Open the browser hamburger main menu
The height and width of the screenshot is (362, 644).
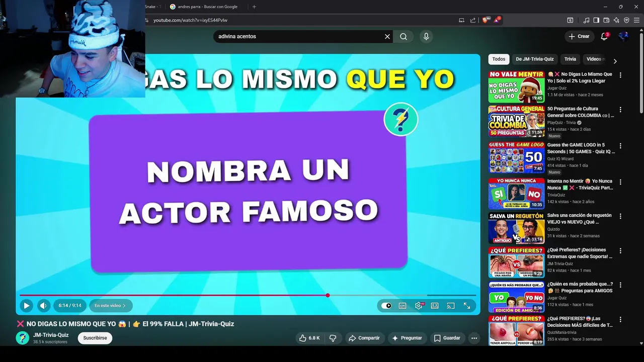[636, 20]
